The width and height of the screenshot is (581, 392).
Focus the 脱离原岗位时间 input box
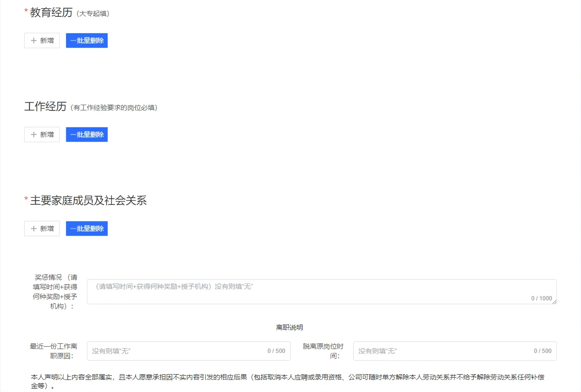click(449, 351)
